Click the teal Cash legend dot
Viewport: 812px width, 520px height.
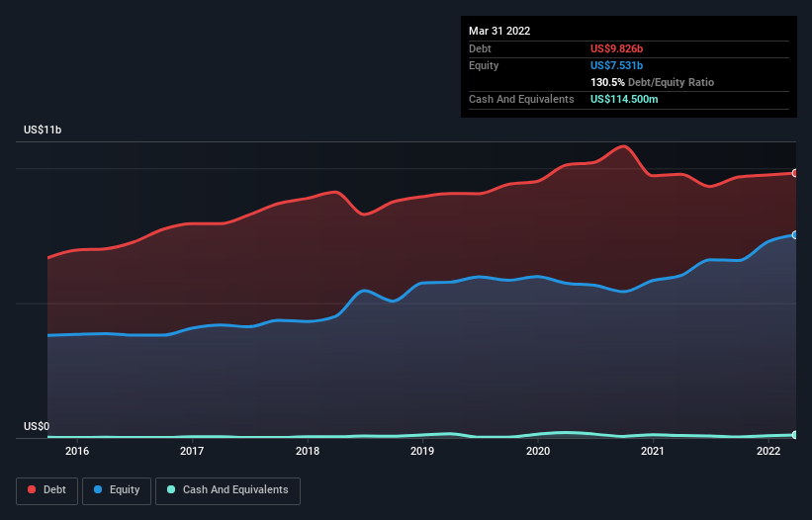(171, 489)
